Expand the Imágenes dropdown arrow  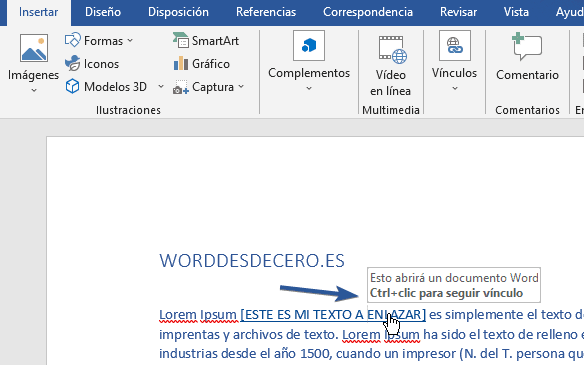(x=34, y=90)
